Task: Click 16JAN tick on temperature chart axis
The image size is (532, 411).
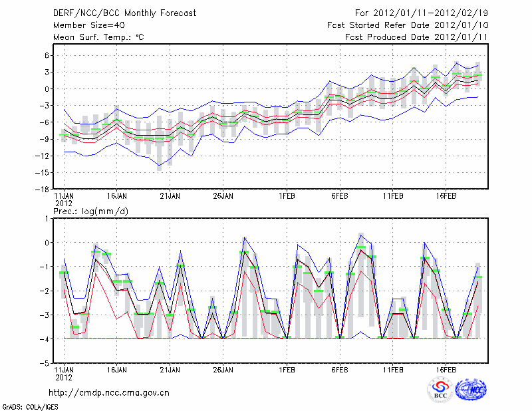Action: [x=116, y=196]
